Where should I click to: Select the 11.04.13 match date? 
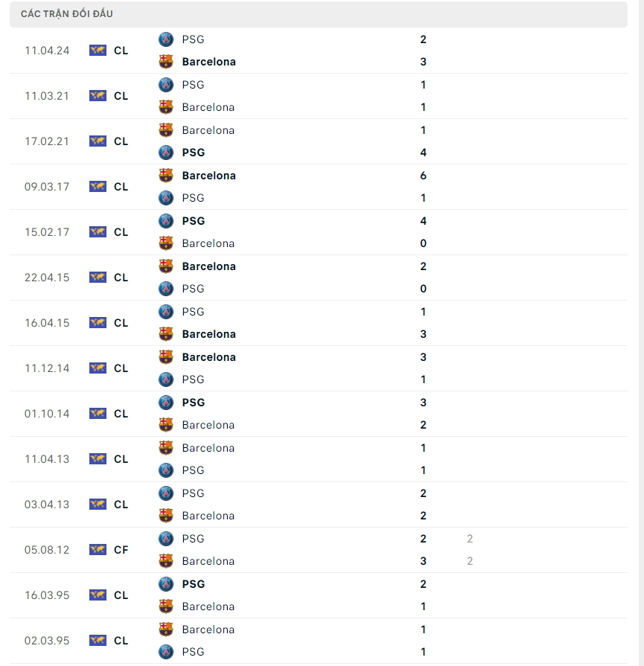(47, 459)
